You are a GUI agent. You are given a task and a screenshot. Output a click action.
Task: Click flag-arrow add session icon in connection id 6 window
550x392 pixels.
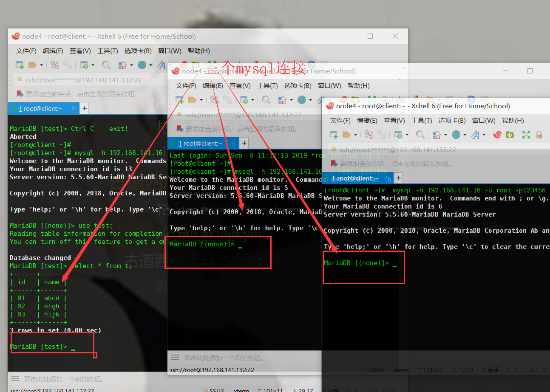335,164
